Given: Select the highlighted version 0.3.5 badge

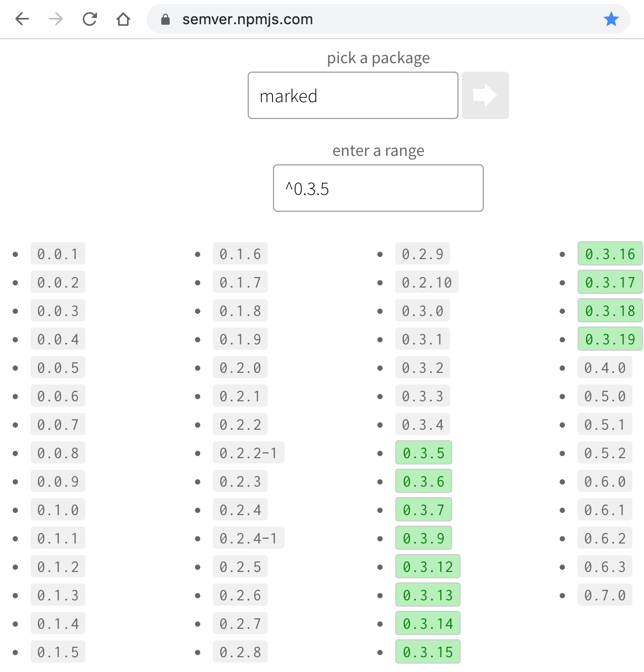Looking at the screenshot, I should pos(423,452).
